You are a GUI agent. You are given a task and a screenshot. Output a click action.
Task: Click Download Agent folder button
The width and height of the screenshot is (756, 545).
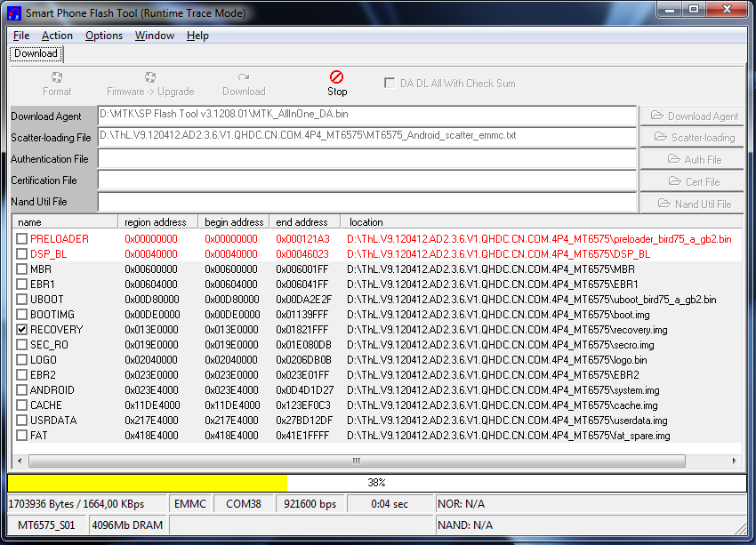692,116
